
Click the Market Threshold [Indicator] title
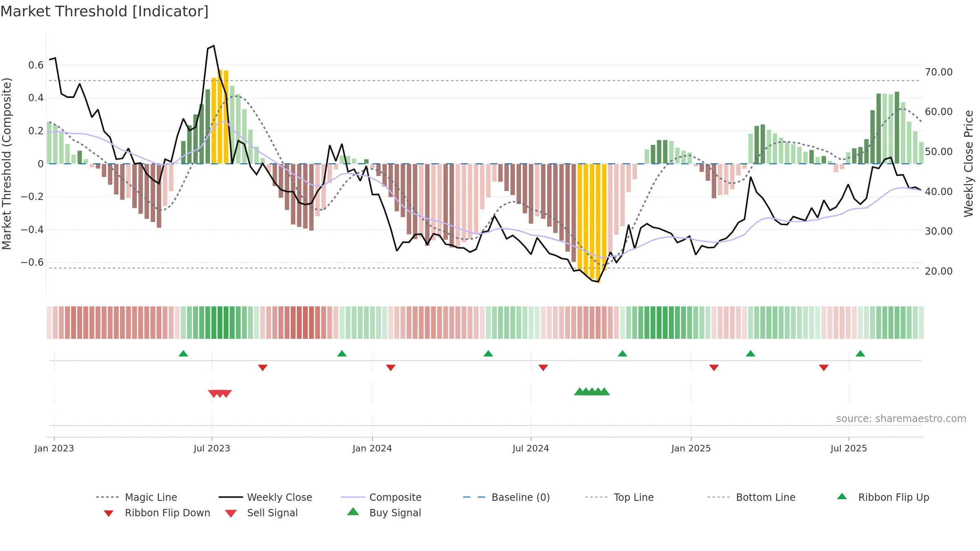tap(105, 11)
